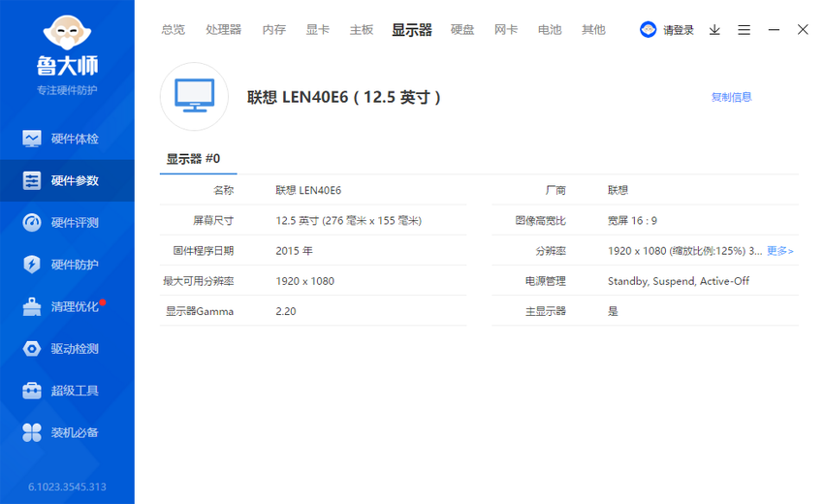
Task: Open the hamburger main menu
Action: 744,30
